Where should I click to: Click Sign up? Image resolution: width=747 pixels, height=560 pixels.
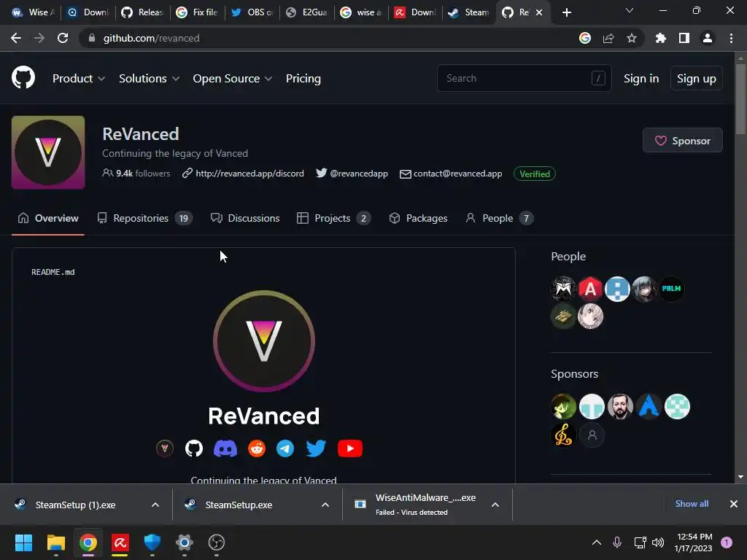click(697, 79)
